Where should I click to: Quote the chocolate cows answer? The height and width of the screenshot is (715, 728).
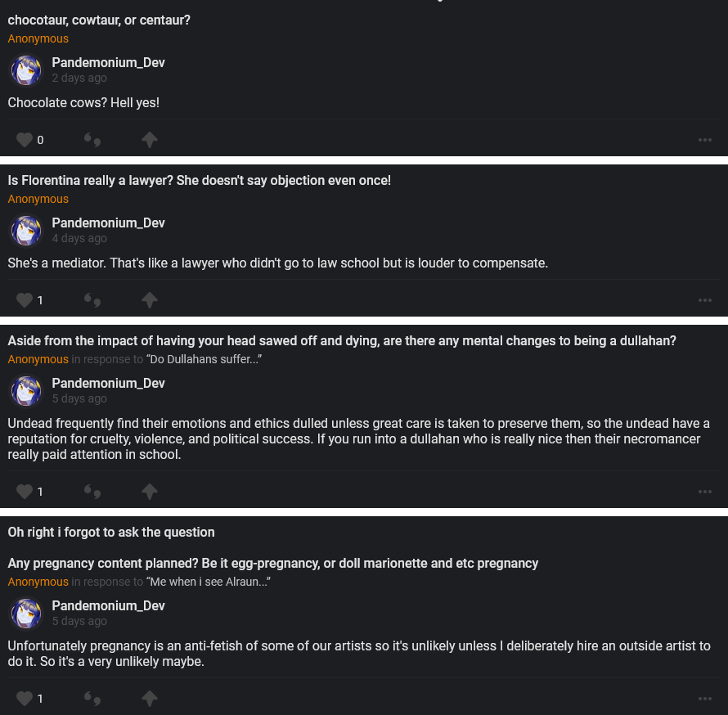point(92,140)
